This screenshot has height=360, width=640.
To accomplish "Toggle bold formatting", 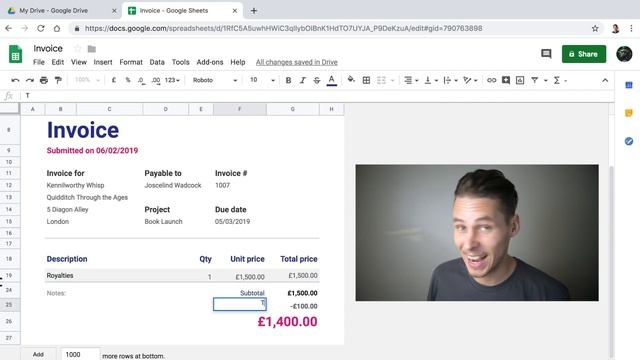I will coord(288,80).
